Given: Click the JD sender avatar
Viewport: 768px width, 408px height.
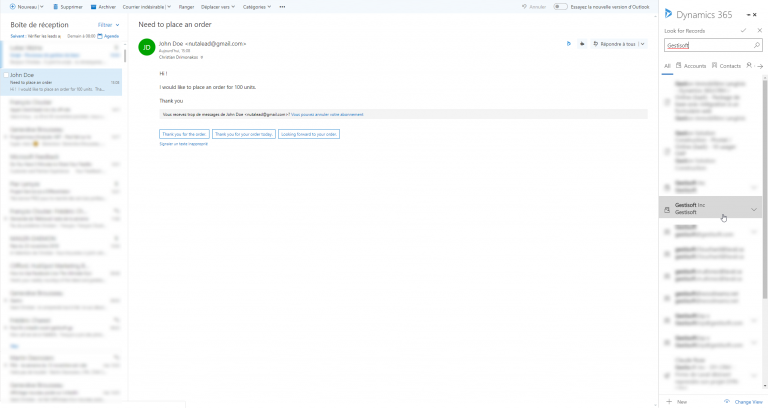Looking at the screenshot, I should click(x=146, y=47).
